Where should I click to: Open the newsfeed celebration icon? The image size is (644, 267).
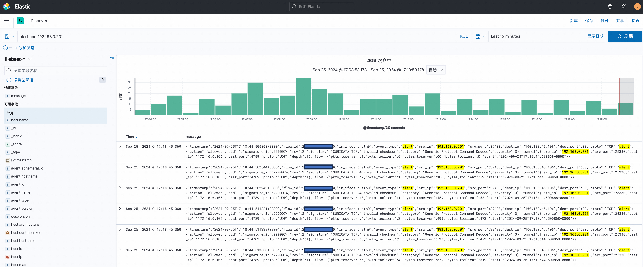click(x=624, y=7)
